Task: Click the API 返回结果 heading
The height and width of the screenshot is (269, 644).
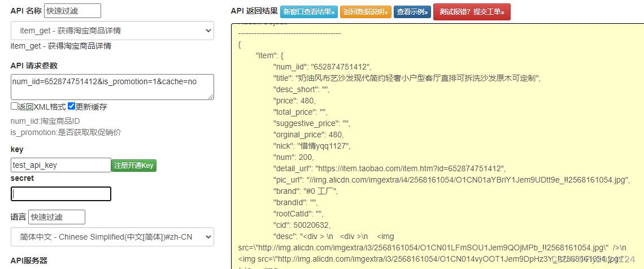Action: [x=254, y=11]
